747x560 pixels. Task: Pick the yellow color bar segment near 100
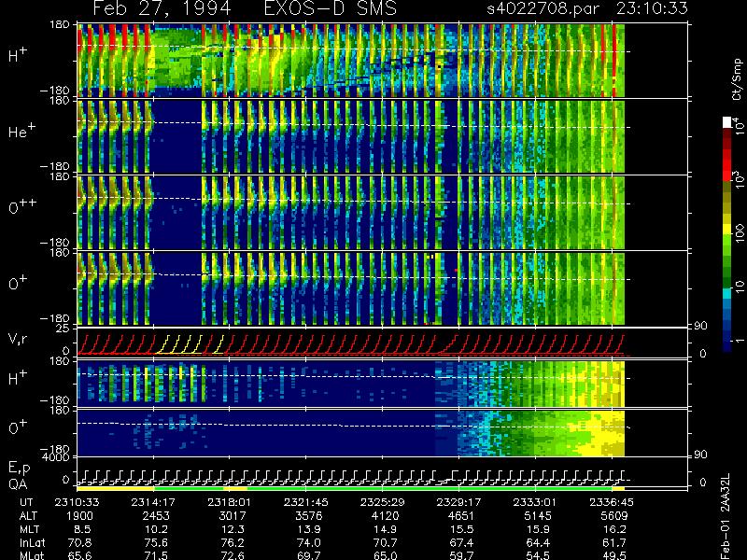click(x=727, y=229)
